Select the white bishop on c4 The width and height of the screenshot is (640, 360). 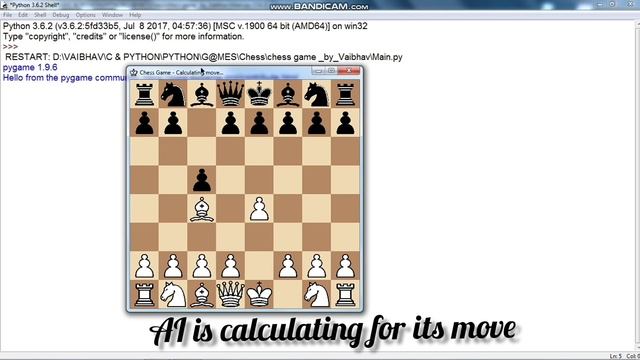(x=202, y=209)
